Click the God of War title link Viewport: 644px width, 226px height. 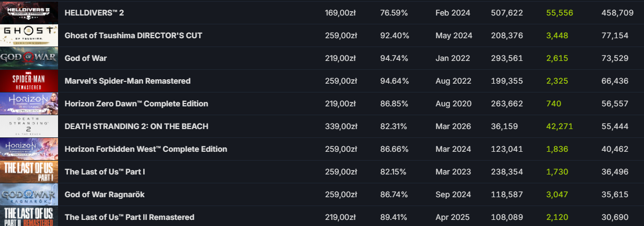[x=86, y=58]
